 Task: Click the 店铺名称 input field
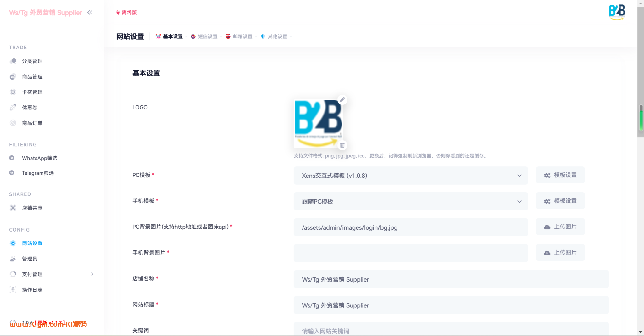coord(451,279)
